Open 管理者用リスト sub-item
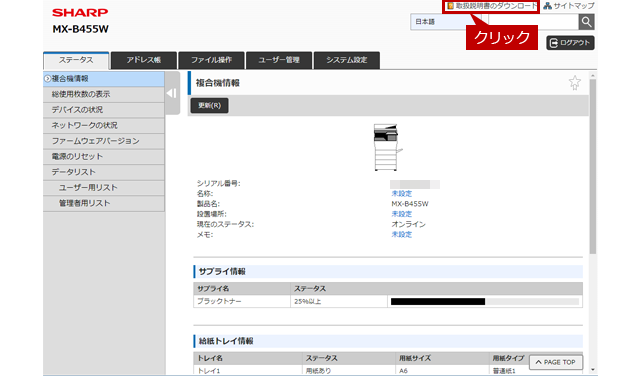 [104, 203]
